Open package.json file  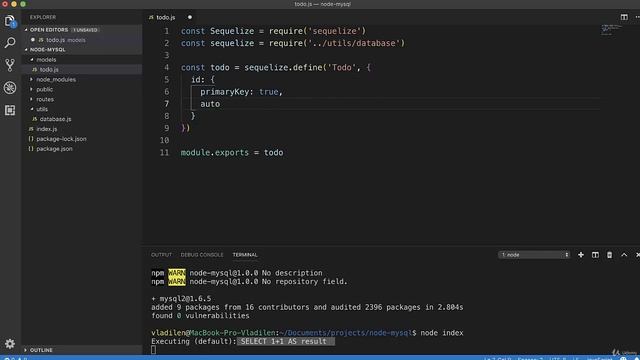click(x=82, y=149)
